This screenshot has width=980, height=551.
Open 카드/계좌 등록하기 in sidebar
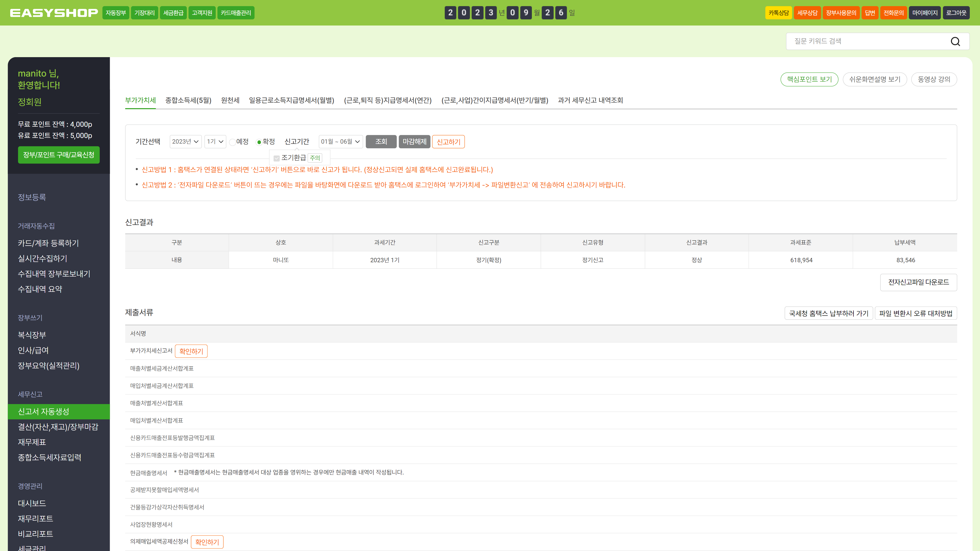(x=48, y=243)
